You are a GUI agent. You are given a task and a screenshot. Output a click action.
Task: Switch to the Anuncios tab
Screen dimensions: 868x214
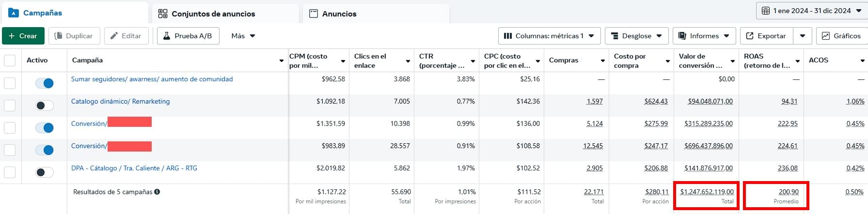339,14
